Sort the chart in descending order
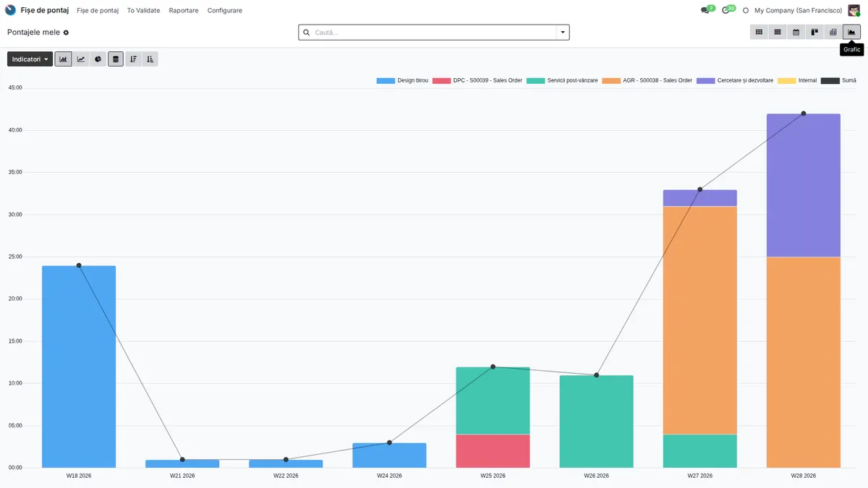The width and height of the screenshot is (868, 488). [x=133, y=59]
